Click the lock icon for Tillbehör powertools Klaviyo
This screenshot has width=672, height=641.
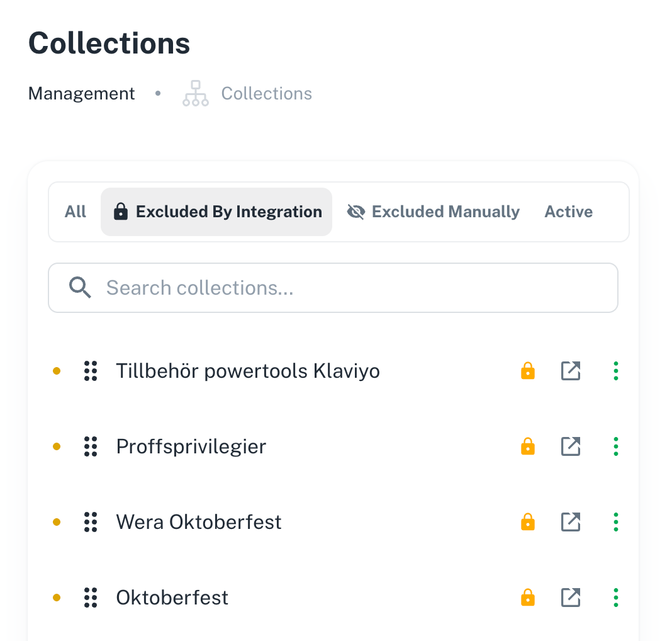click(527, 371)
